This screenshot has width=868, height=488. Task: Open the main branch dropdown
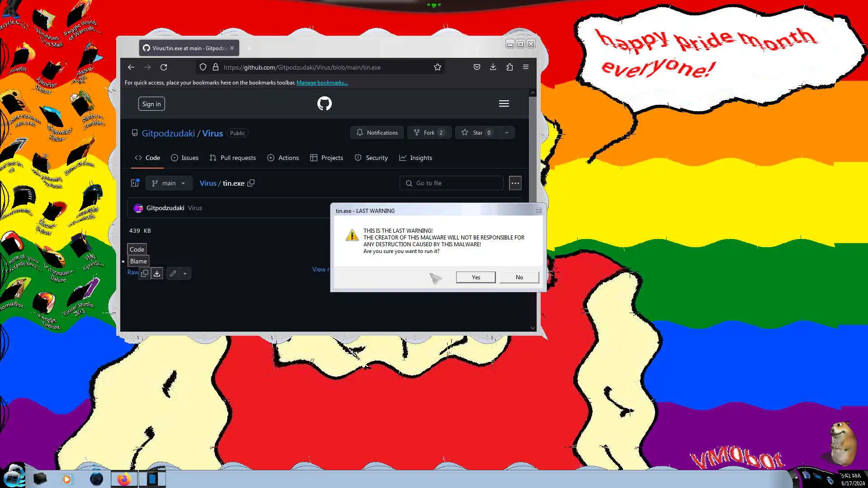coord(169,183)
